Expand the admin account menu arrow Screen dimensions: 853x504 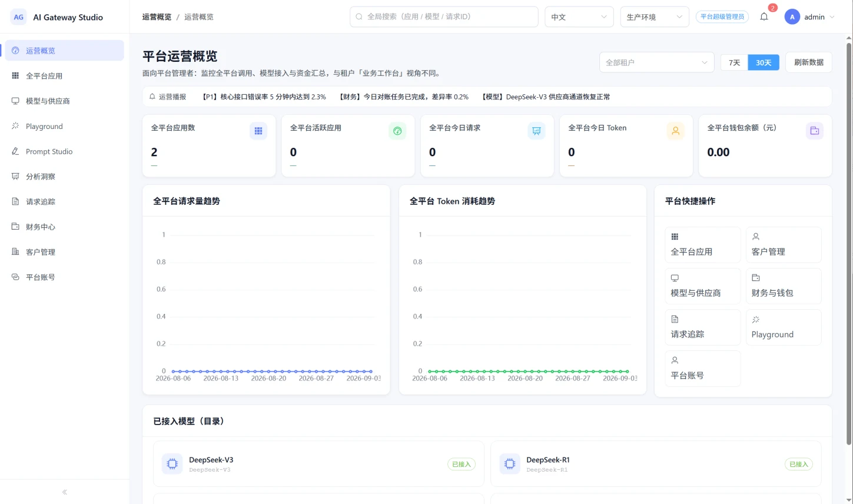(832, 17)
